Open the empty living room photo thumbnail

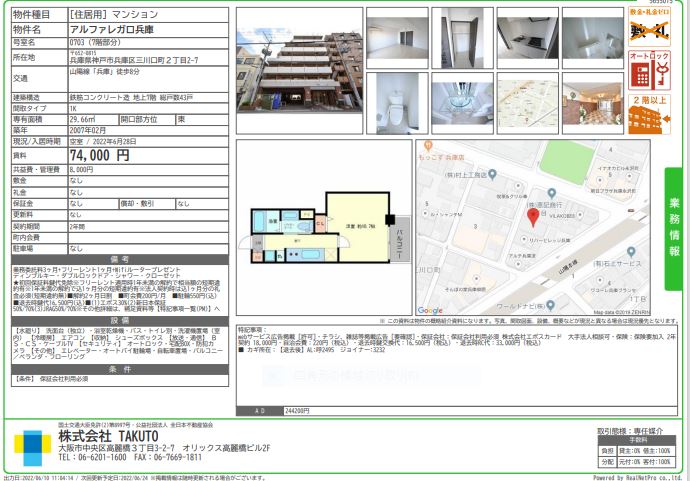pos(397,38)
